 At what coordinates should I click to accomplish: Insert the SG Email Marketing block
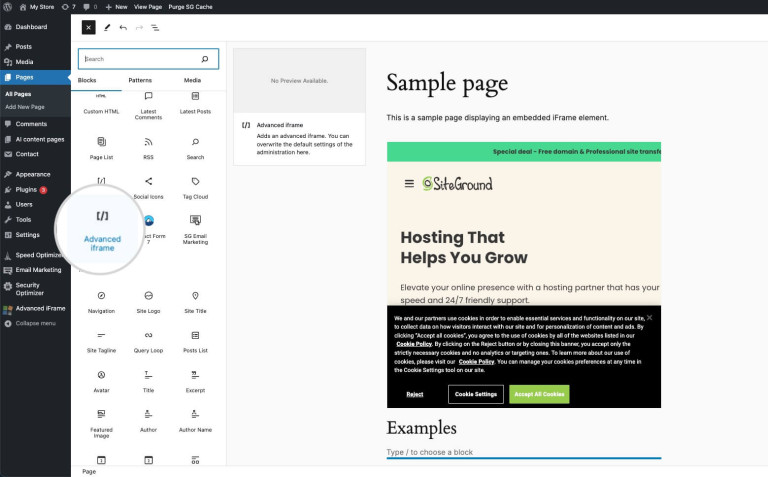click(195, 229)
